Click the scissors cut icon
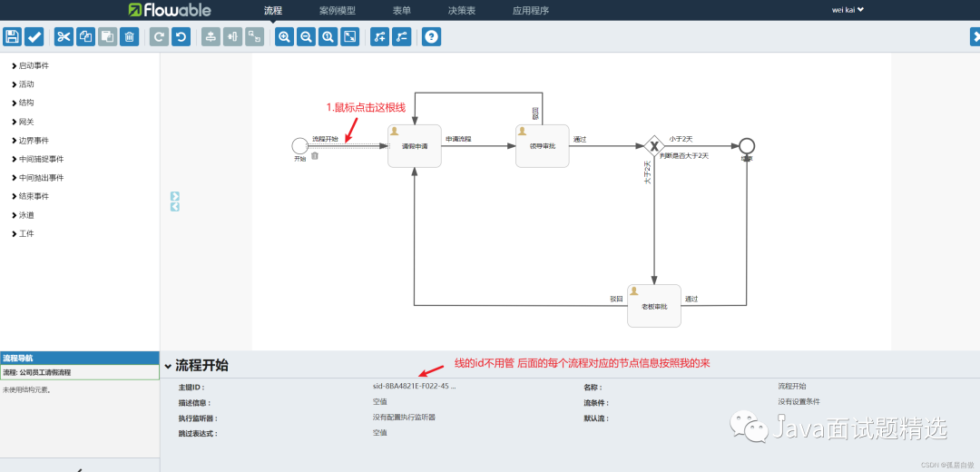This screenshot has height=472, width=980. (64, 36)
